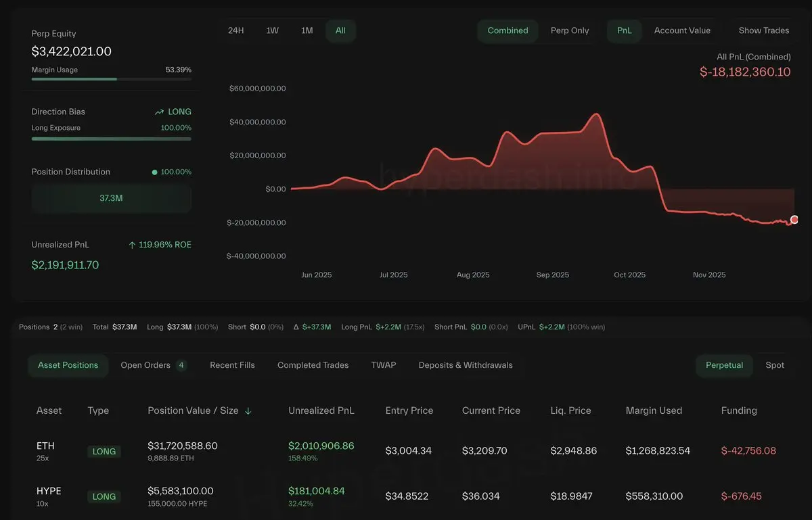Click ETH liquidation price $2,948.86
Image resolution: width=812 pixels, height=520 pixels.
[x=574, y=450]
